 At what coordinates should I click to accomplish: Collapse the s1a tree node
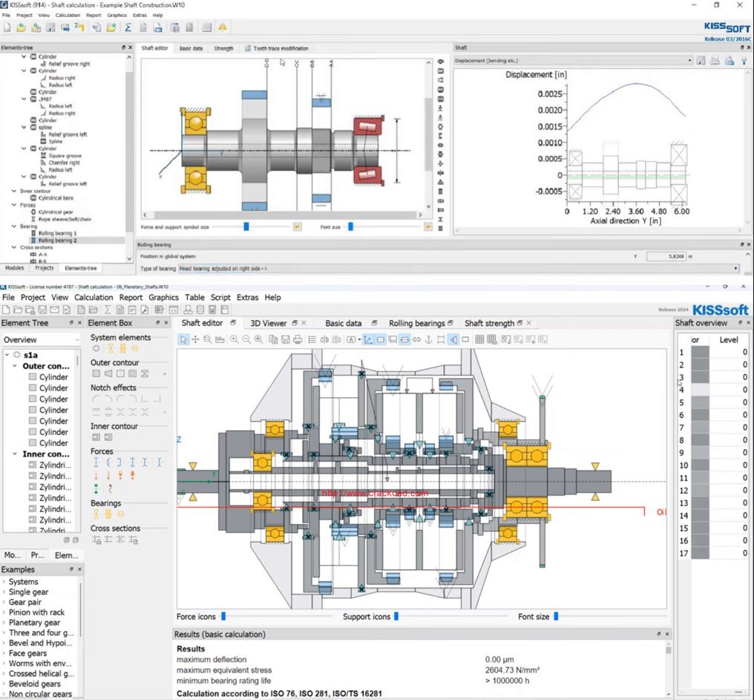tap(7, 355)
